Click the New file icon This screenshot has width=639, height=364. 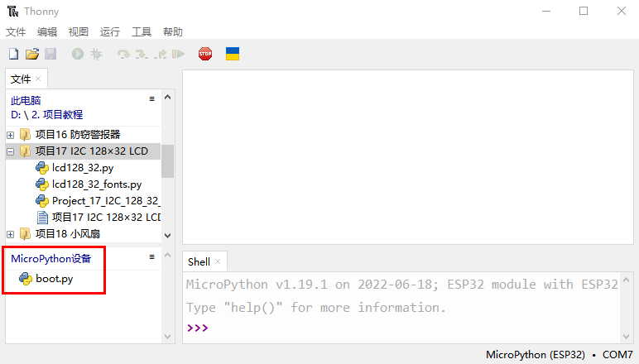pos(13,54)
